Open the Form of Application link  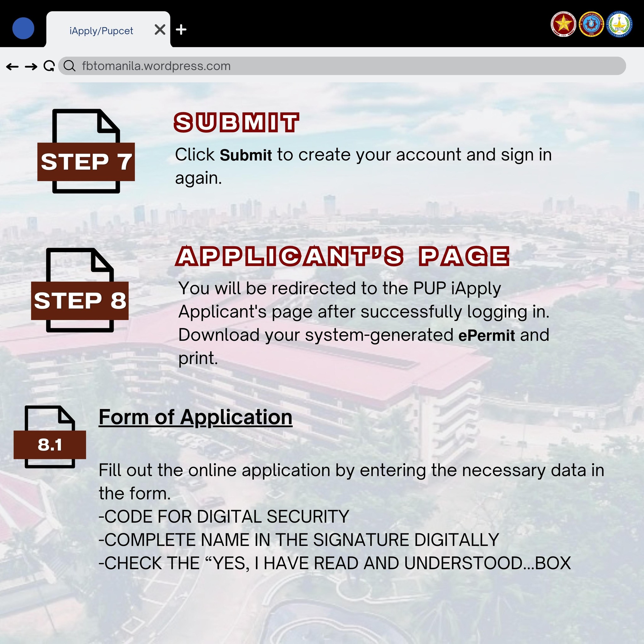195,417
